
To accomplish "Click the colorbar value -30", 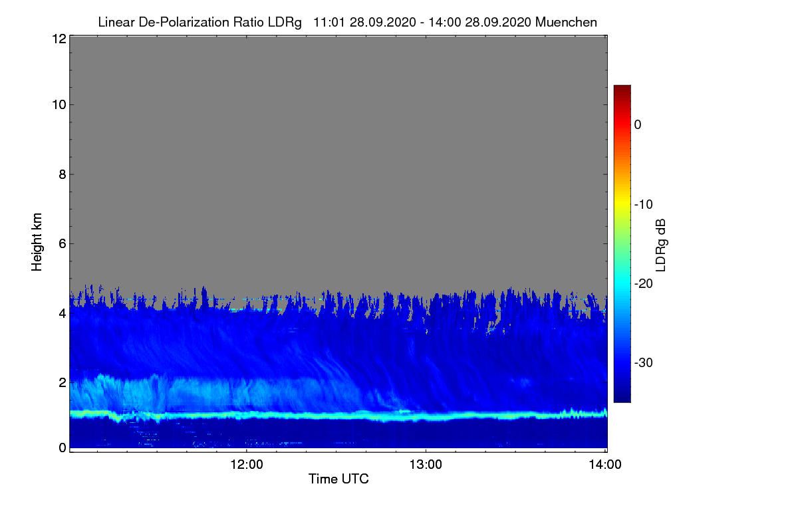I will [644, 363].
